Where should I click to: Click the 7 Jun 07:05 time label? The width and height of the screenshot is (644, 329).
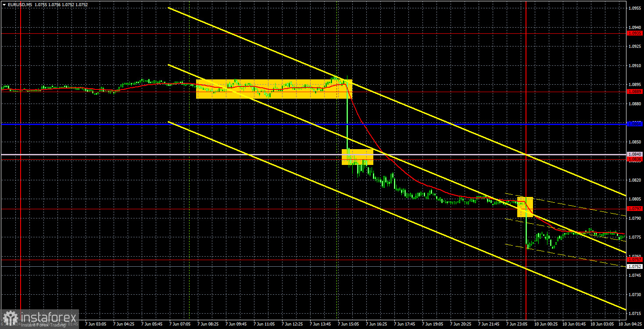tap(179, 324)
